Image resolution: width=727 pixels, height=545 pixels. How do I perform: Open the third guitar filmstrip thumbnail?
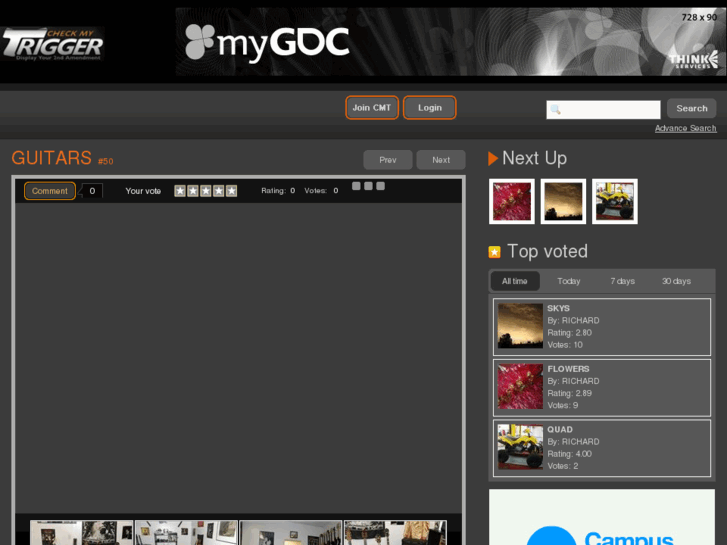[291, 532]
